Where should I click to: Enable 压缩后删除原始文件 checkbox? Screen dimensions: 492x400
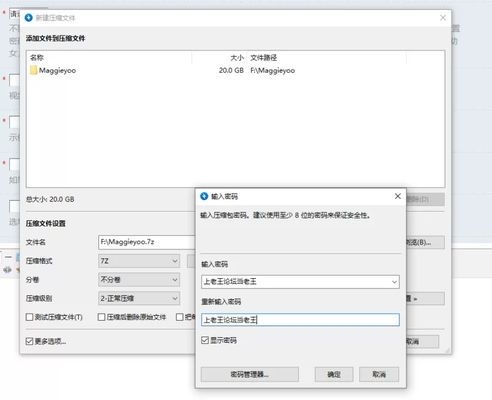(x=102, y=317)
